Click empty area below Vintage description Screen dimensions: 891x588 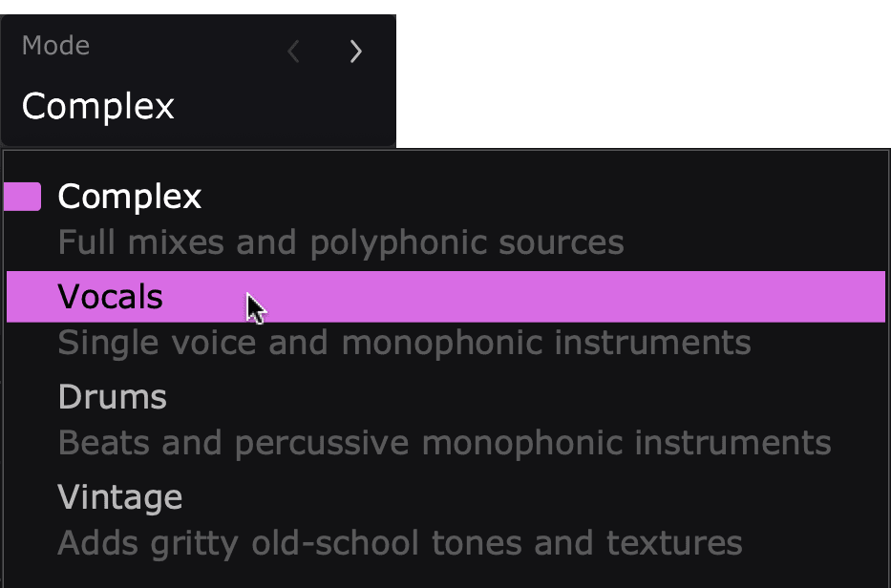(x=445, y=575)
